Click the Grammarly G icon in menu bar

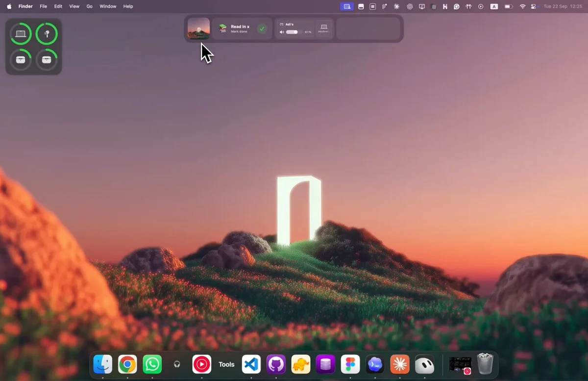[x=457, y=6]
